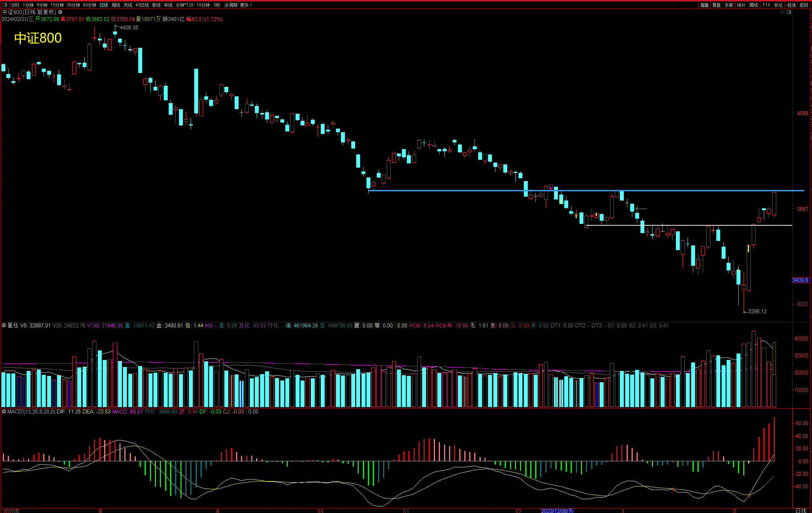Click the diamond icon at the chart's top right

click(x=782, y=12)
